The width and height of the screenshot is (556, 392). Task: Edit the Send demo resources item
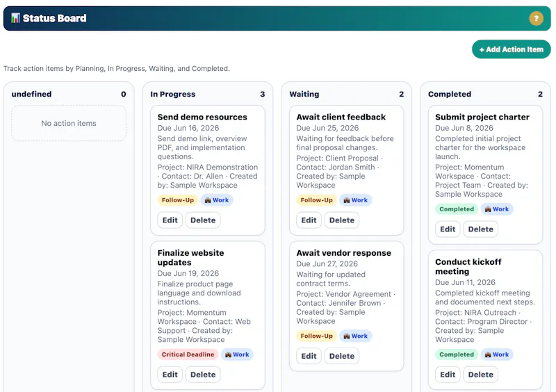point(170,220)
